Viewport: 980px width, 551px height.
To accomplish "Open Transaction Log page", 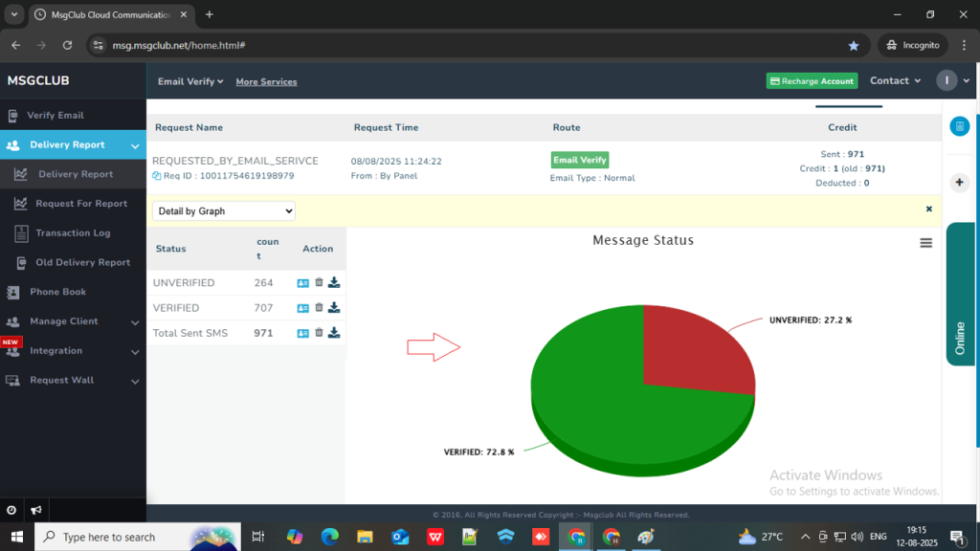I will (73, 233).
